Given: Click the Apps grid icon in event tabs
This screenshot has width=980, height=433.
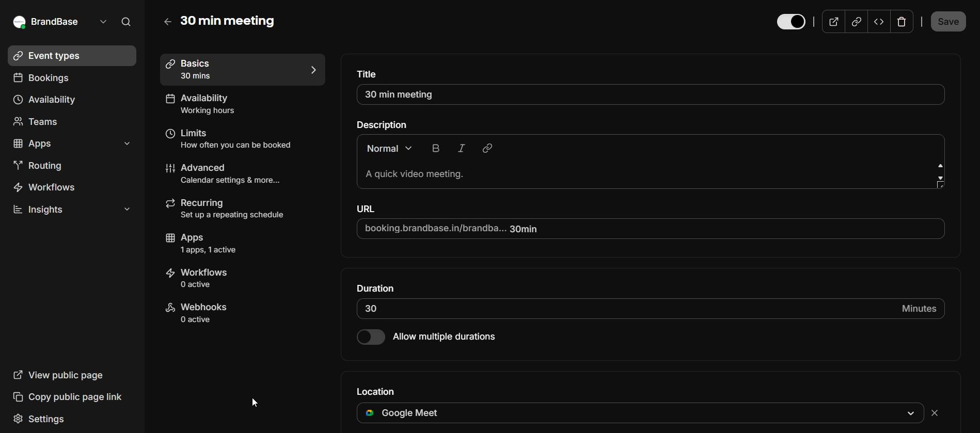Looking at the screenshot, I should click(x=170, y=238).
